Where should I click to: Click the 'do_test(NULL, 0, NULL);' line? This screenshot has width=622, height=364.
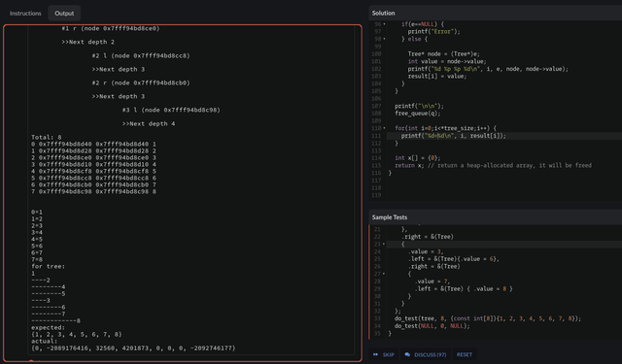pos(432,326)
